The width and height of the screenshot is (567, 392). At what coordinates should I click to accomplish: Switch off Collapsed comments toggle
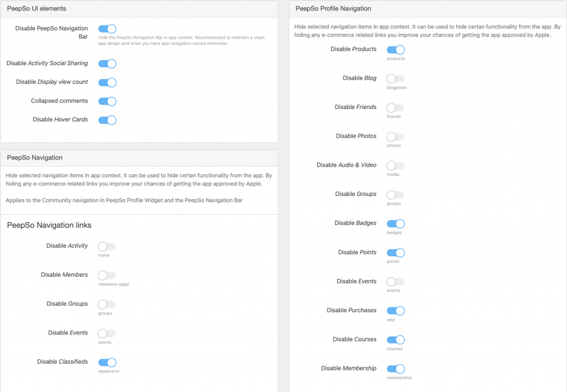pyautogui.click(x=107, y=101)
